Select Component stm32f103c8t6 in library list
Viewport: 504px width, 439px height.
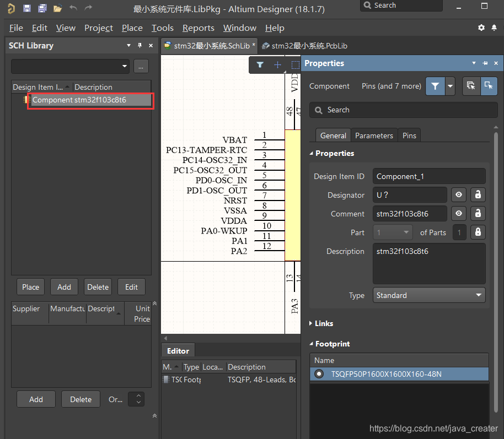tap(91, 100)
